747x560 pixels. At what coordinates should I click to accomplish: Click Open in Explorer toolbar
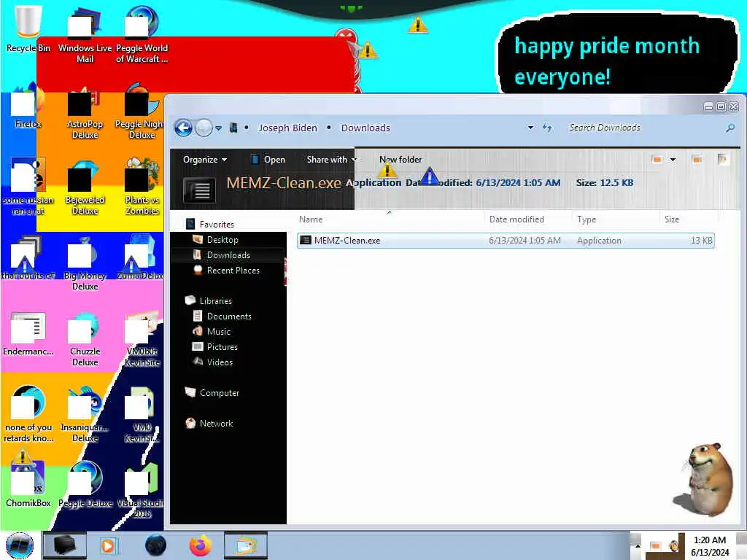[268, 160]
